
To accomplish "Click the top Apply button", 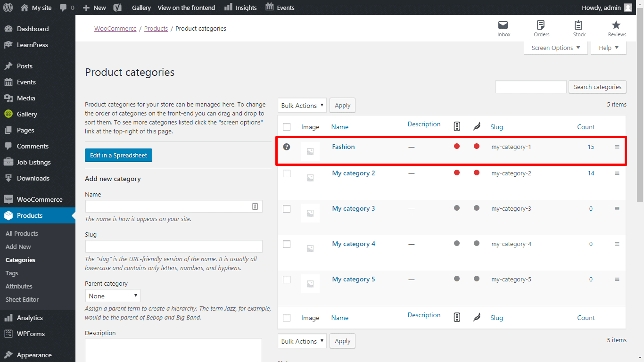I will [x=342, y=106].
